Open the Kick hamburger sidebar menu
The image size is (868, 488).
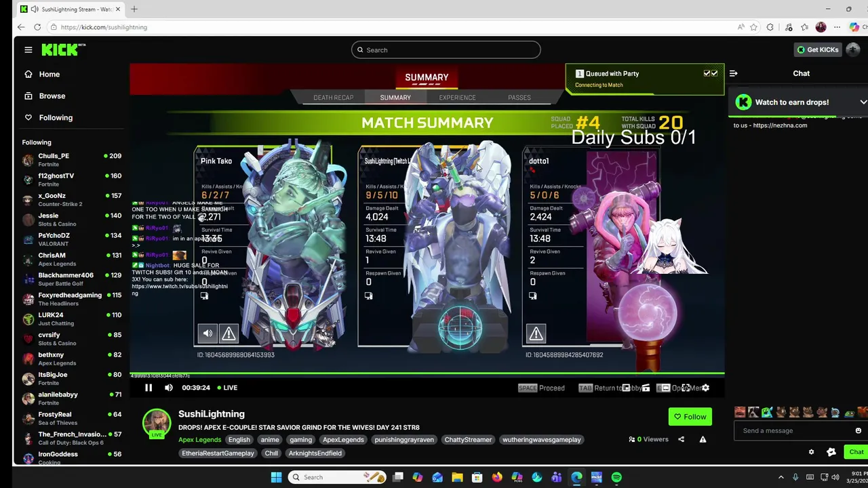(x=28, y=49)
